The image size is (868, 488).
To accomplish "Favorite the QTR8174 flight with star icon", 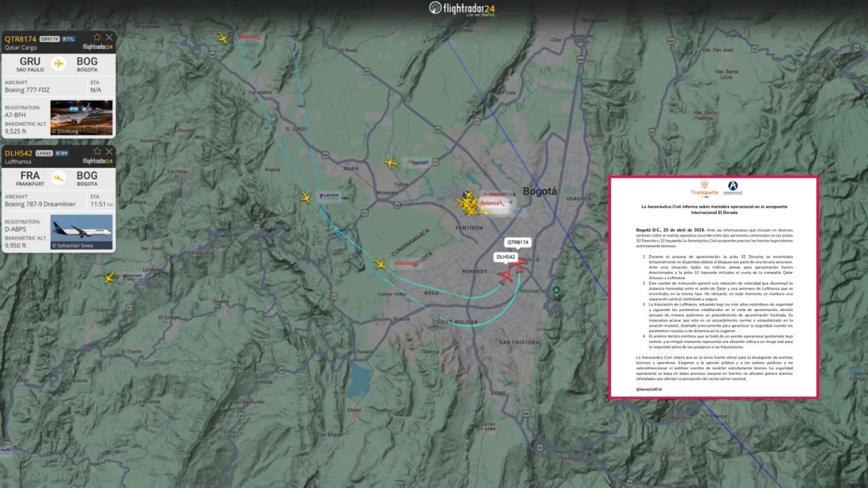I will [x=98, y=37].
